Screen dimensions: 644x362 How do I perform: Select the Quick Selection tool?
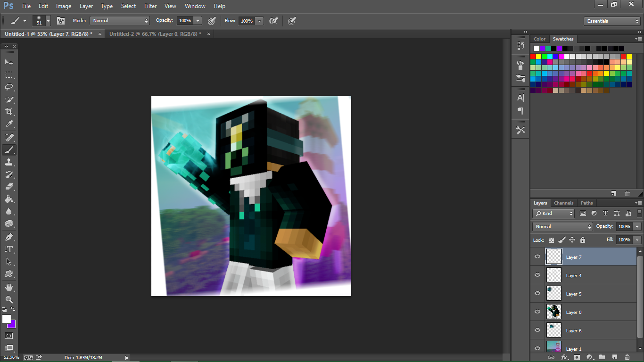click(9, 99)
